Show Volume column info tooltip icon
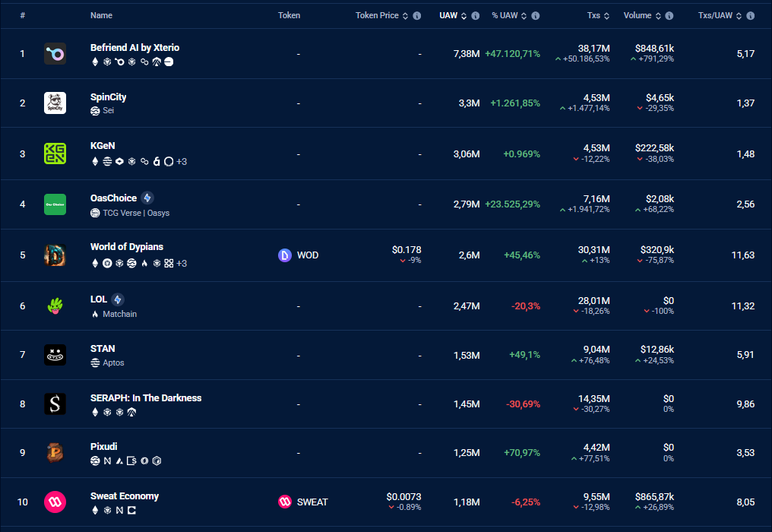Viewport: 772px width, 532px height. (669, 16)
